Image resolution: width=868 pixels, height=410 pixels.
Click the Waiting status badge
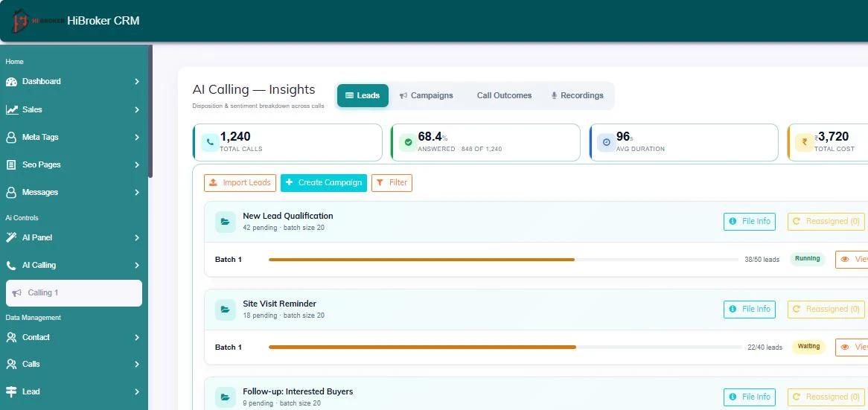pos(808,347)
